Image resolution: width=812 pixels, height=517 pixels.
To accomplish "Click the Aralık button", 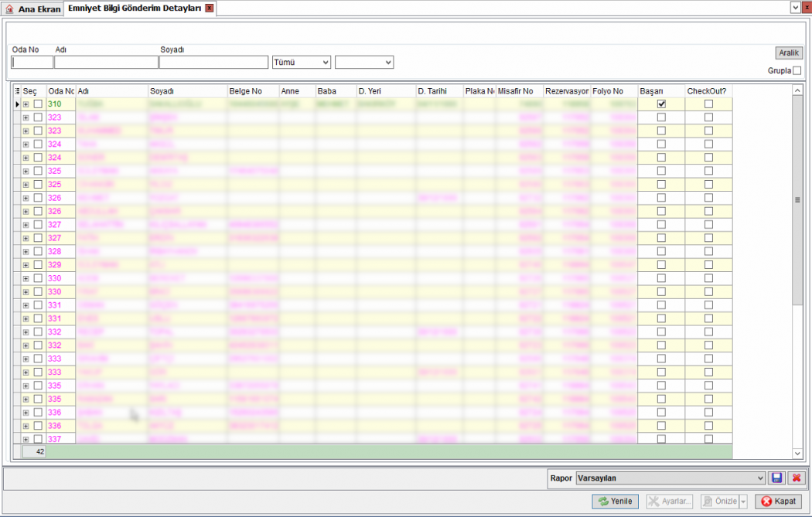I will click(x=789, y=53).
